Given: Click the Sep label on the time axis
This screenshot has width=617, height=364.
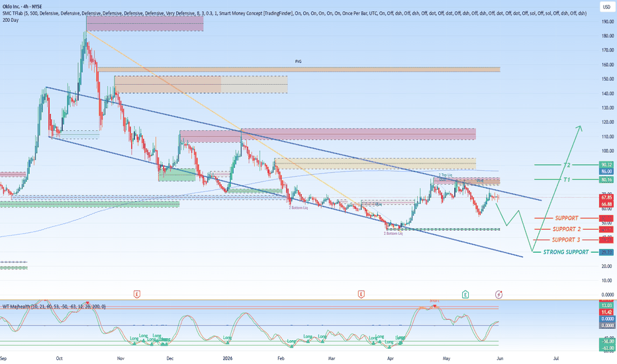Looking at the screenshot, I should 3,359.
